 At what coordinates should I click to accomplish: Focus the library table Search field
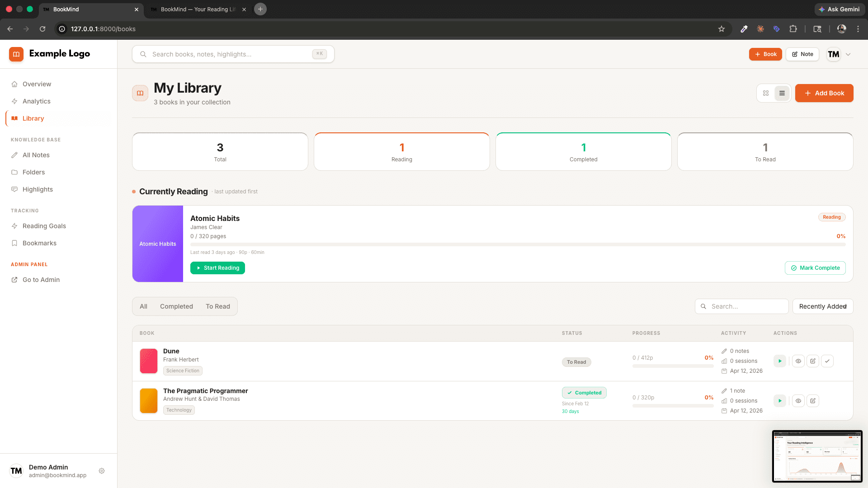click(x=742, y=306)
